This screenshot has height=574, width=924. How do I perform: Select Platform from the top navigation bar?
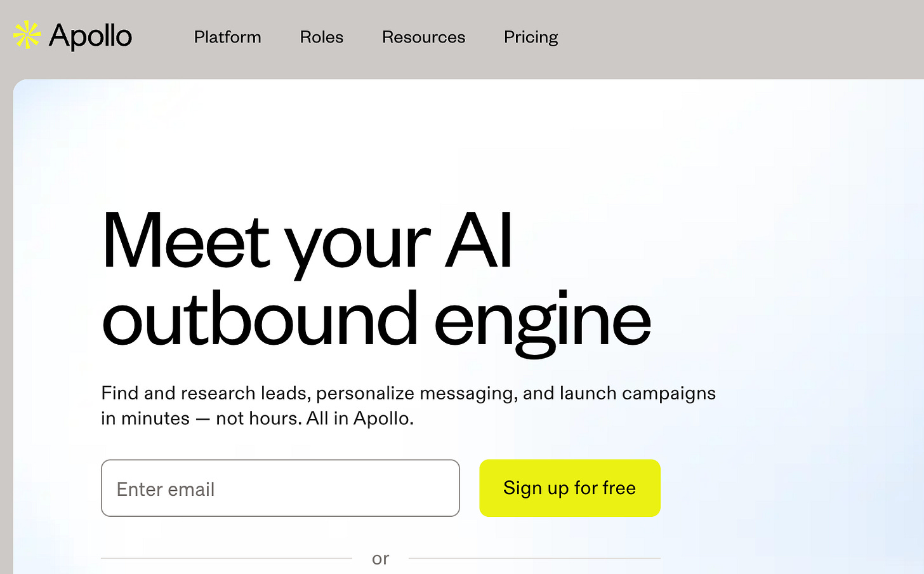[227, 37]
